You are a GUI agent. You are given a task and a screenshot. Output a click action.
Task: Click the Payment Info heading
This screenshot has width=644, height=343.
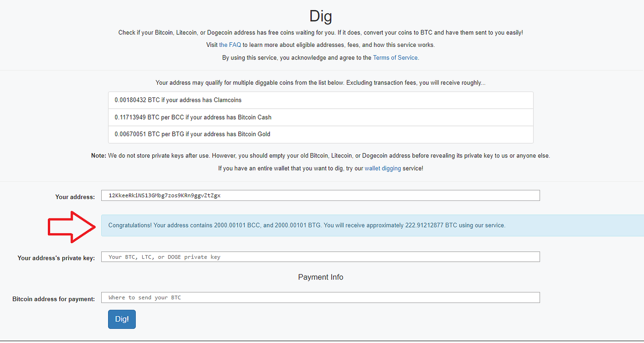tap(321, 277)
